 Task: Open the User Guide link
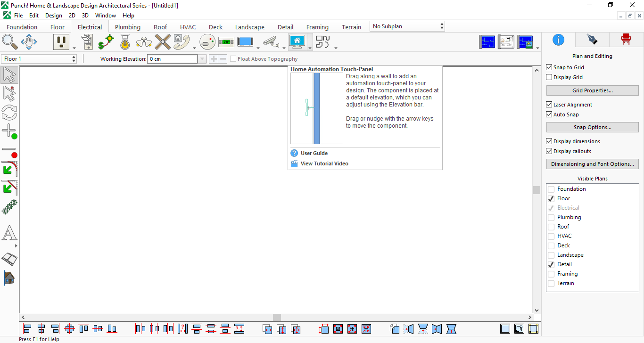click(314, 153)
